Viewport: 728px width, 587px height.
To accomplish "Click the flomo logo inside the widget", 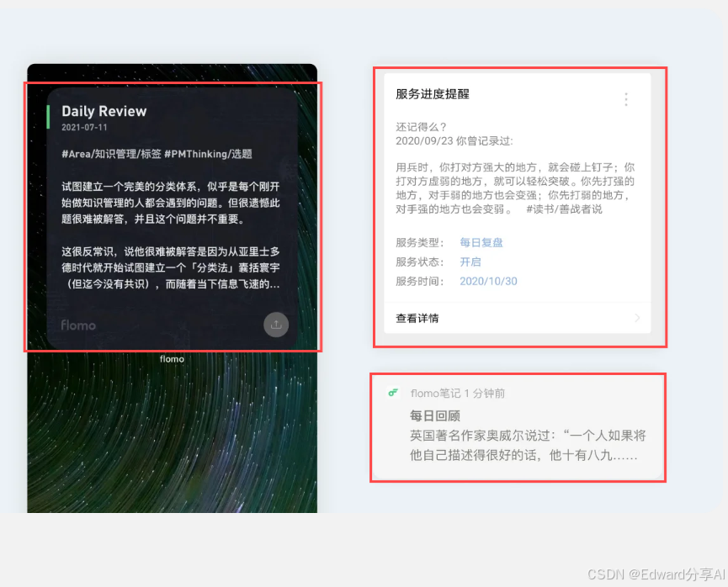I will pyautogui.click(x=78, y=325).
